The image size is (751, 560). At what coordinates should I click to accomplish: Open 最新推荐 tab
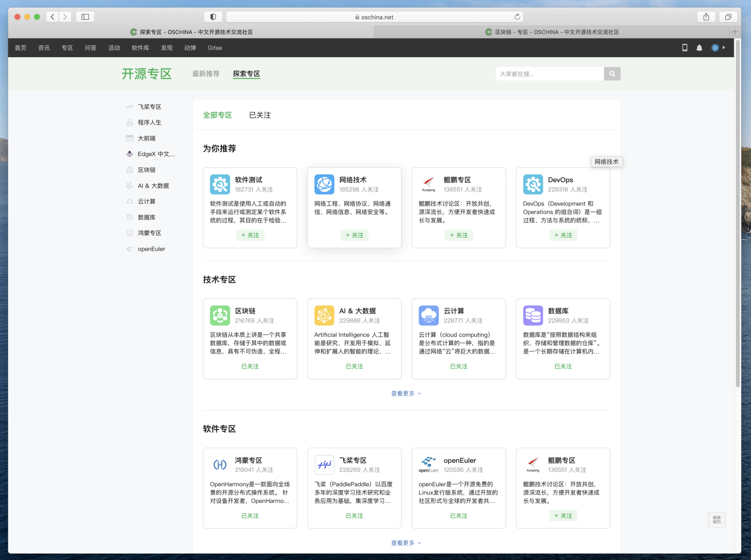206,74
